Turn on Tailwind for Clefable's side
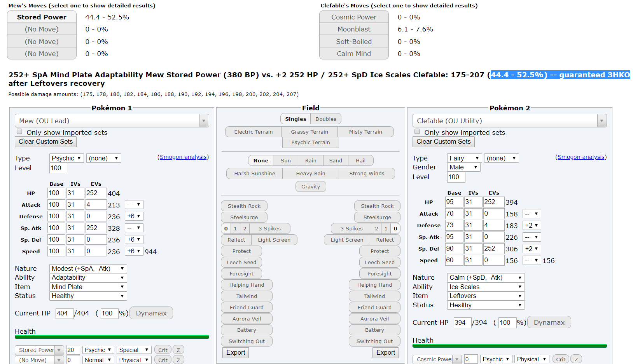Viewport: 633px width, 364px height. (x=374, y=296)
